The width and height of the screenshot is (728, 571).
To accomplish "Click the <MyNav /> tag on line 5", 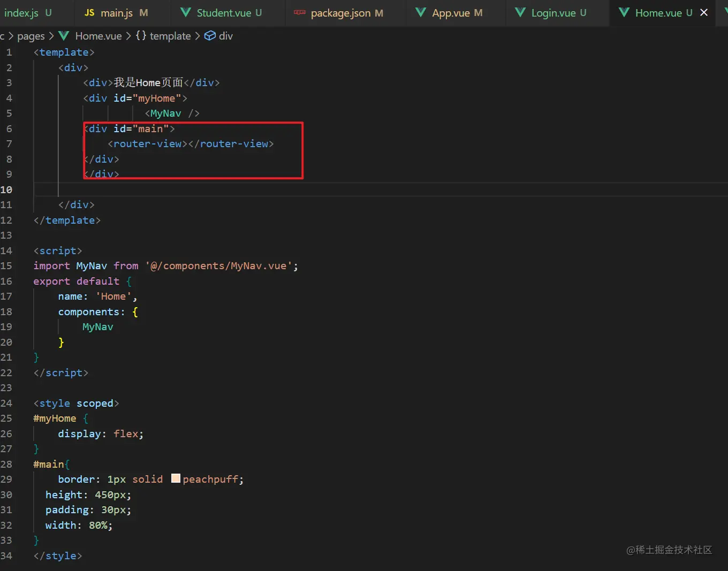I will coord(172,113).
